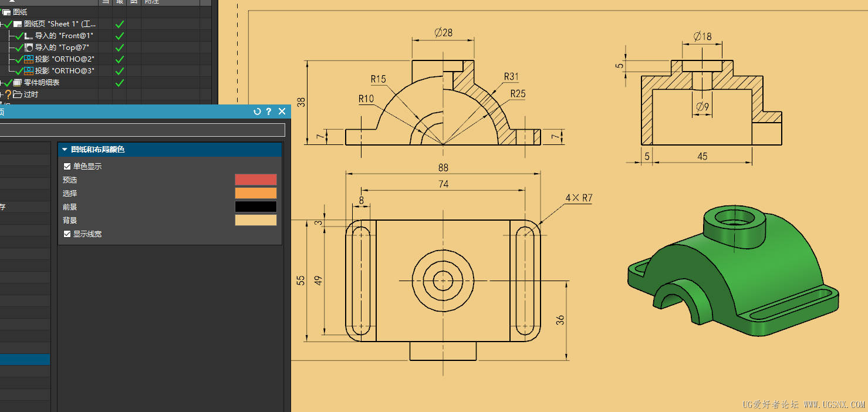The height and width of the screenshot is (412, 868).
Task: Click the 过时 out-of-date folder icon
Action: [x=18, y=94]
